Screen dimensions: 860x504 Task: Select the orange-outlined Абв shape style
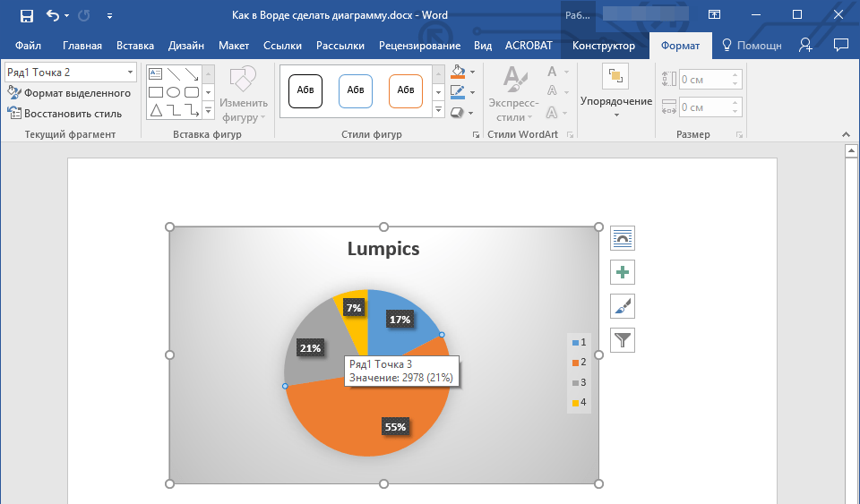pyautogui.click(x=406, y=90)
